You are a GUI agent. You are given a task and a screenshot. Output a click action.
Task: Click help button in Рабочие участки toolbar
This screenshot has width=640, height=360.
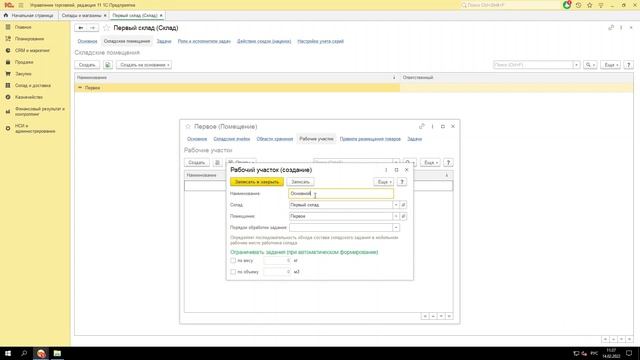[448, 162]
